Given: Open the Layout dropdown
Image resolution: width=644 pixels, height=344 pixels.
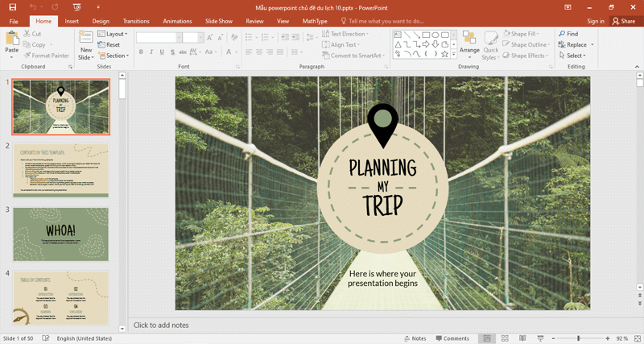Looking at the screenshot, I should tap(113, 34).
